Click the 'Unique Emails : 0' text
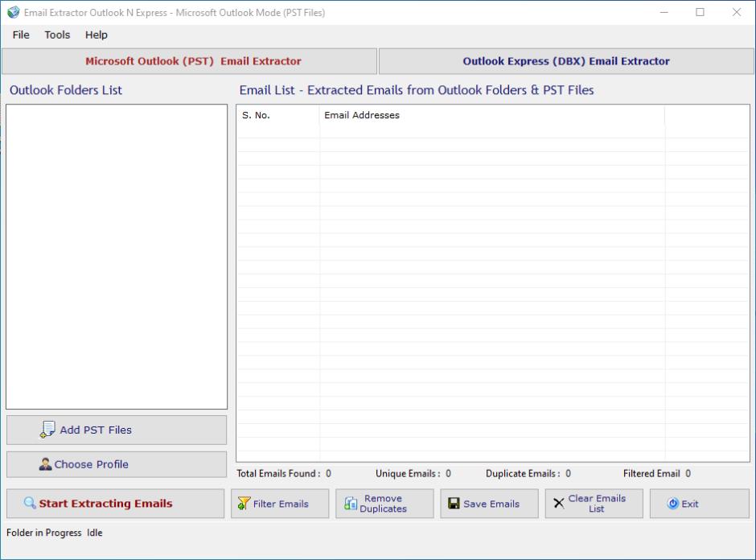The height and width of the screenshot is (560, 756). tap(413, 474)
